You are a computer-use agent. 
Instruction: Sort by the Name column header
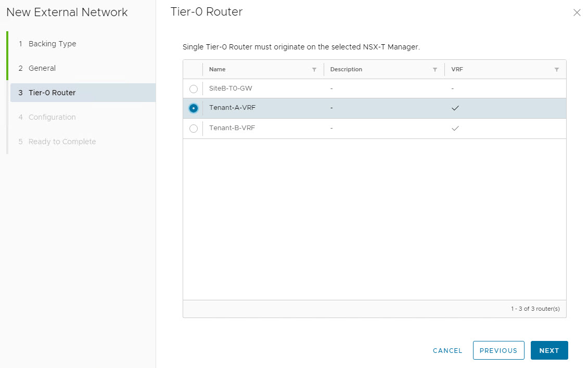(x=218, y=70)
